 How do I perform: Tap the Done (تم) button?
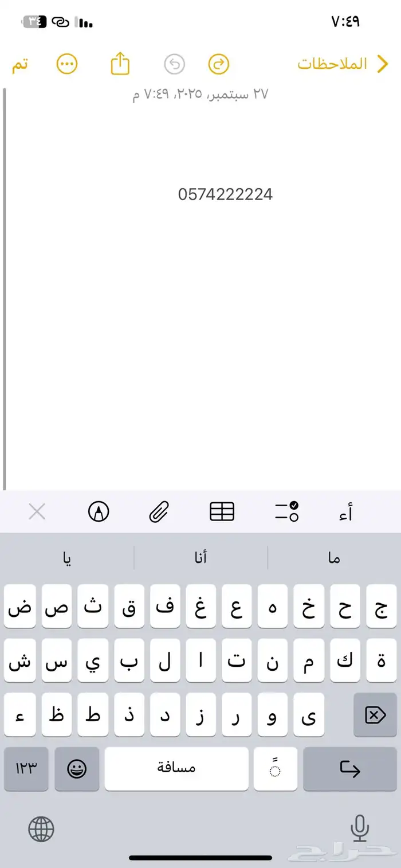[20, 64]
